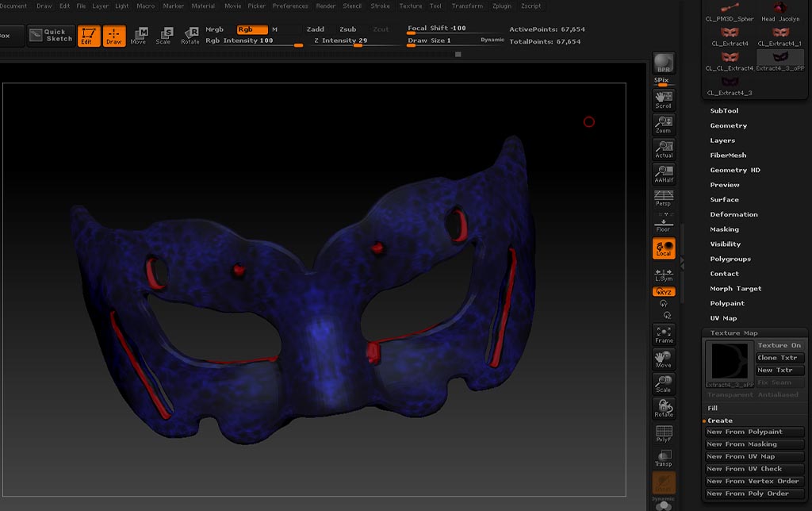Viewport: 812px width, 511px height.
Task: Open the Render menu
Action: click(x=326, y=6)
